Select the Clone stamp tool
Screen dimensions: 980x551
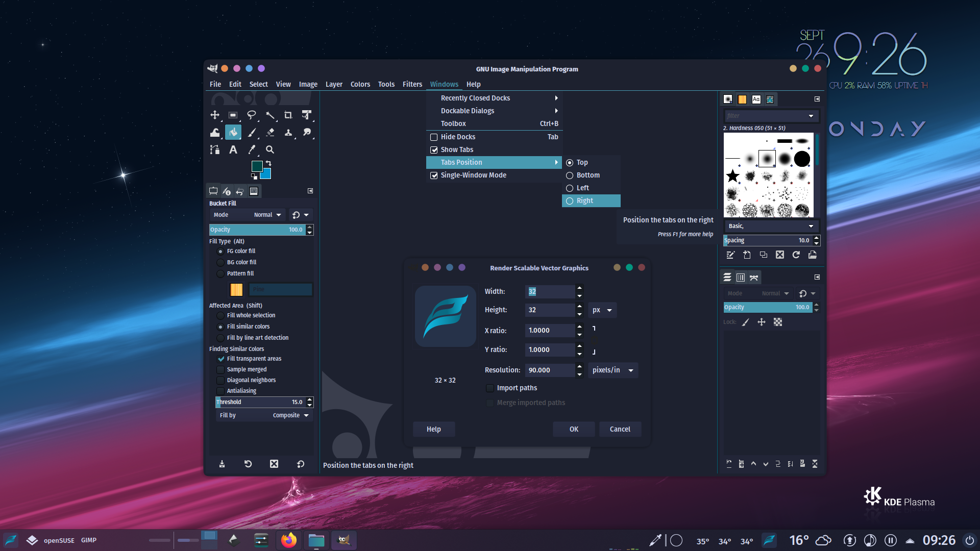tap(288, 133)
